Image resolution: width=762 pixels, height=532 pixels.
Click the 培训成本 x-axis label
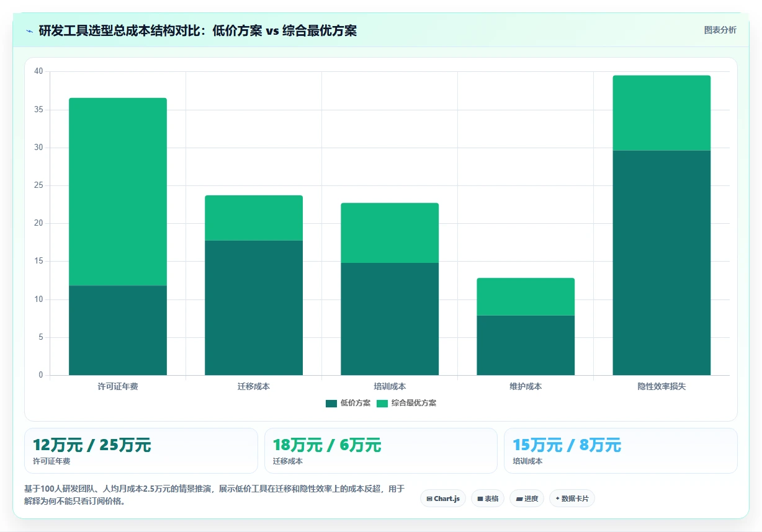(390, 386)
